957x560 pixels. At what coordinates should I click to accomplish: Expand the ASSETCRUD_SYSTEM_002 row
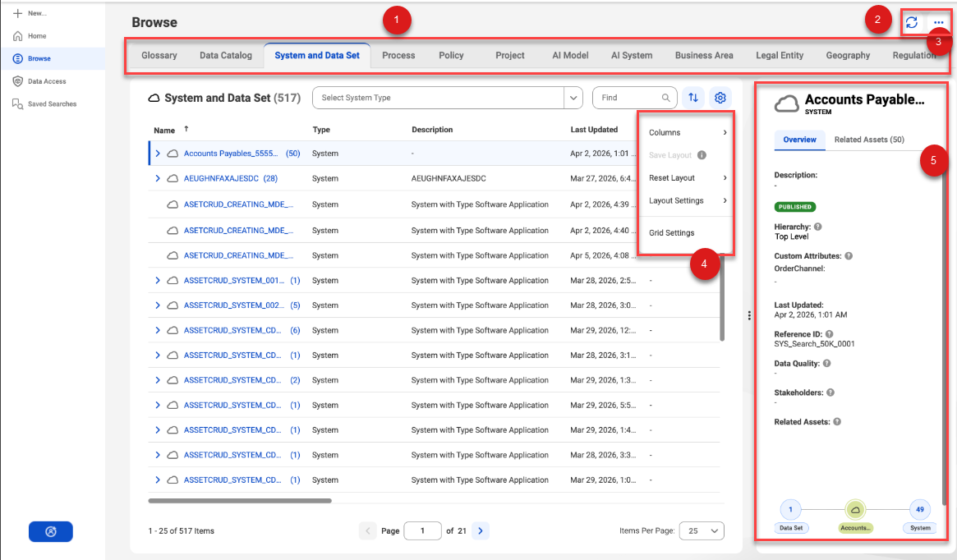coord(158,305)
